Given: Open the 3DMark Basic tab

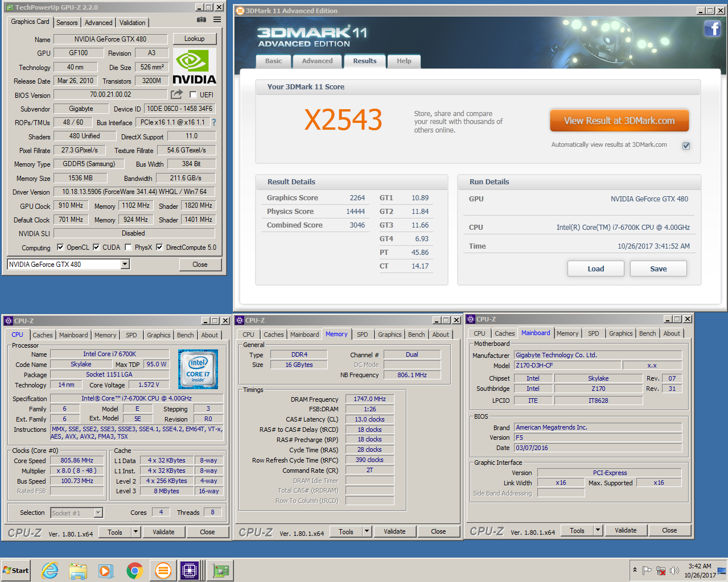Looking at the screenshot, I should [273, 61].
